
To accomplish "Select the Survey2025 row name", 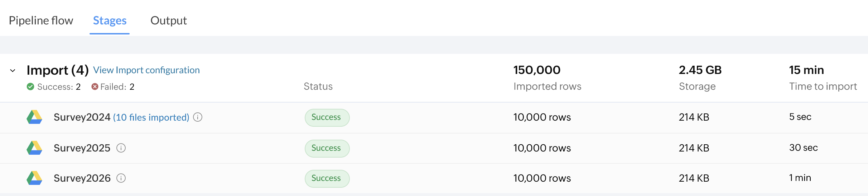I will [82, 148].
